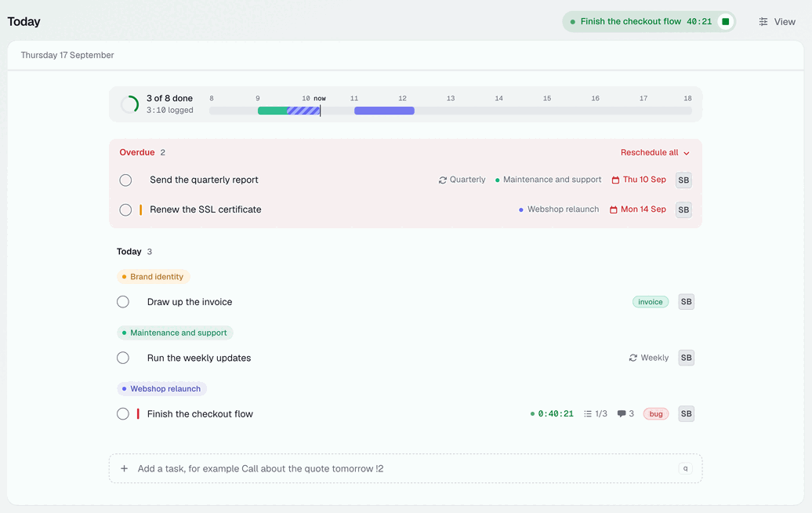Click the green logged block on timeline
The height and width of the screenshot is (513, 812).
pos(273,111)
